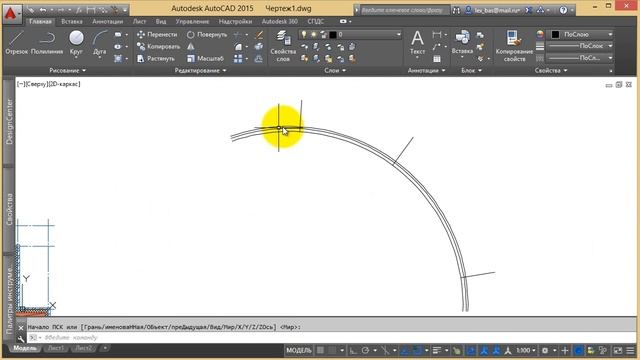This screenshot has height=360, width=640.
Task: Click the 2D-каркас visual style label
Action: point(63,84)
